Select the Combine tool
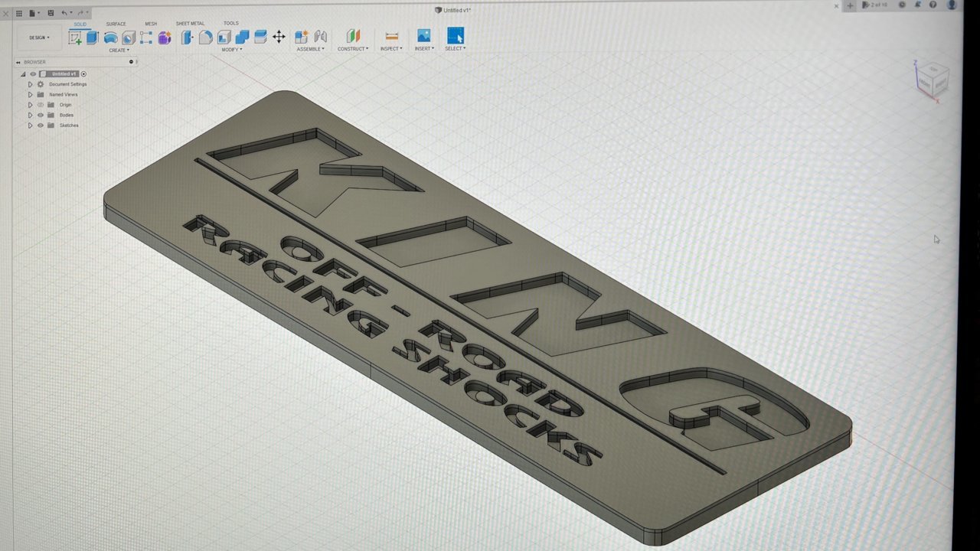Screen dimensions: 980x551 click(x=242, y=37)
